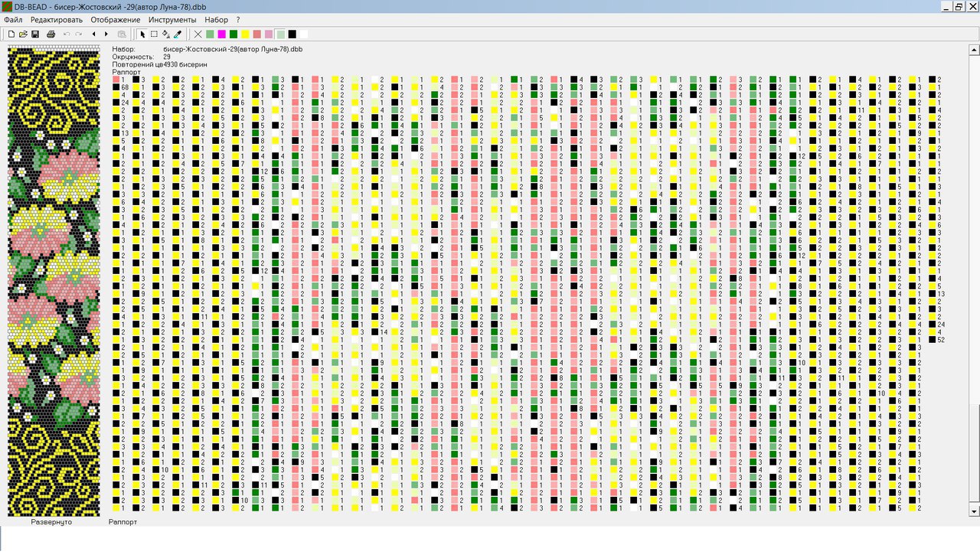Create a new bead pattern file
The width and height of the screenshot is (980, 558).
[11, 34]
